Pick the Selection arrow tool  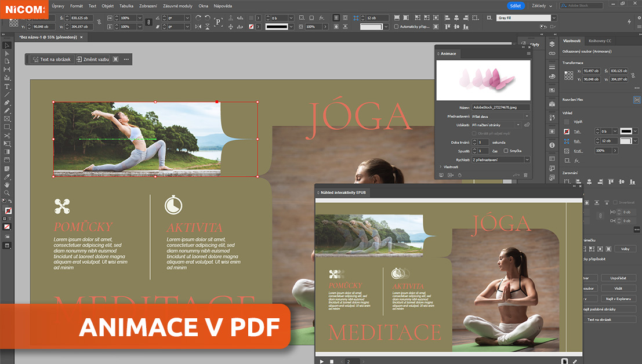point(7,45)
